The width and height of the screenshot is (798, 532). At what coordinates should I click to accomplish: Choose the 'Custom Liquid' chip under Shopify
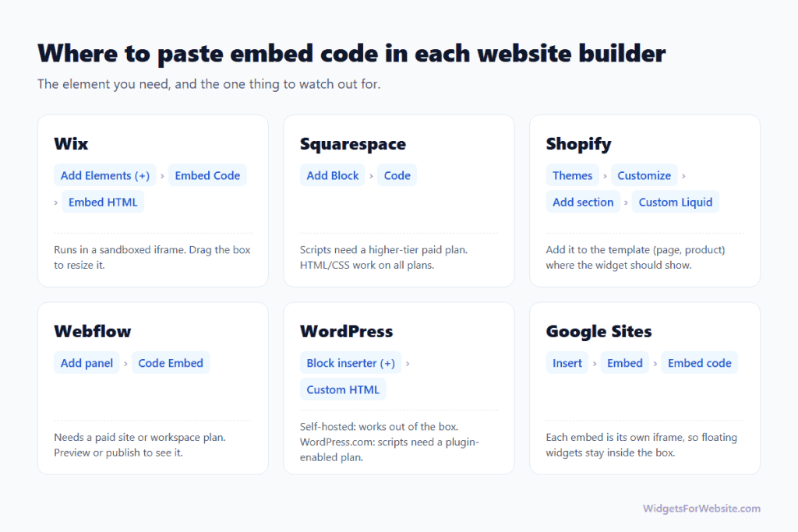point(676,202)
